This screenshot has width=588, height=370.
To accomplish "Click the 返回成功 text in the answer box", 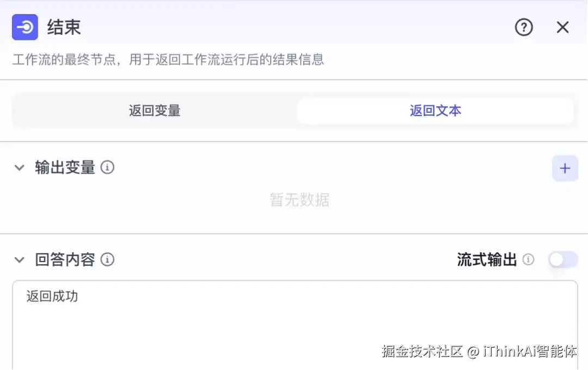I will 52,296.
